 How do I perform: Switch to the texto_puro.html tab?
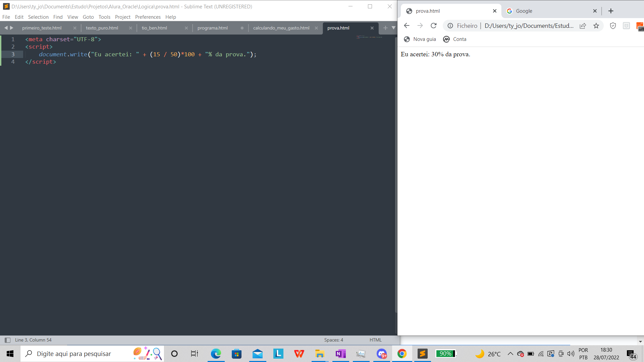point(102,28)
